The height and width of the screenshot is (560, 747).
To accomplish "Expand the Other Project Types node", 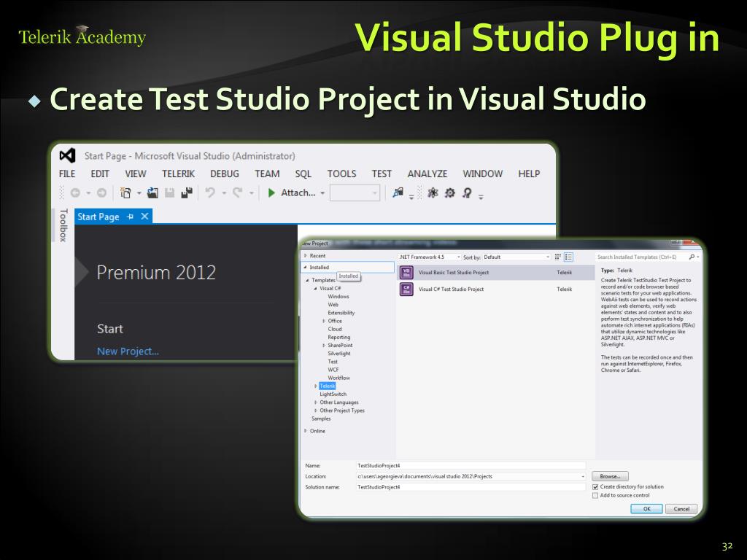I will pyautogui.click(x=315, y=411).
